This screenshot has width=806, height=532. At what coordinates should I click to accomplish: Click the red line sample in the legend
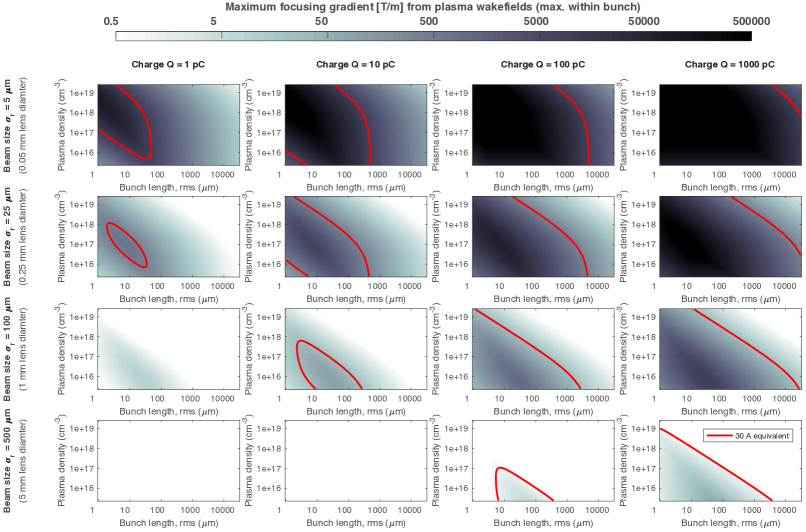click(x=719, y=436)
